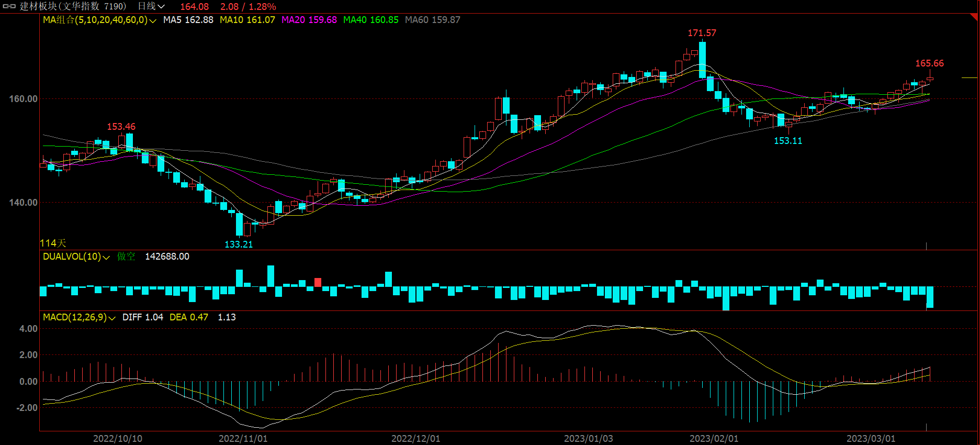Click the red corner marker at top right
The width and height of the screenshot is (980, 445).
(x=975, y=17)
